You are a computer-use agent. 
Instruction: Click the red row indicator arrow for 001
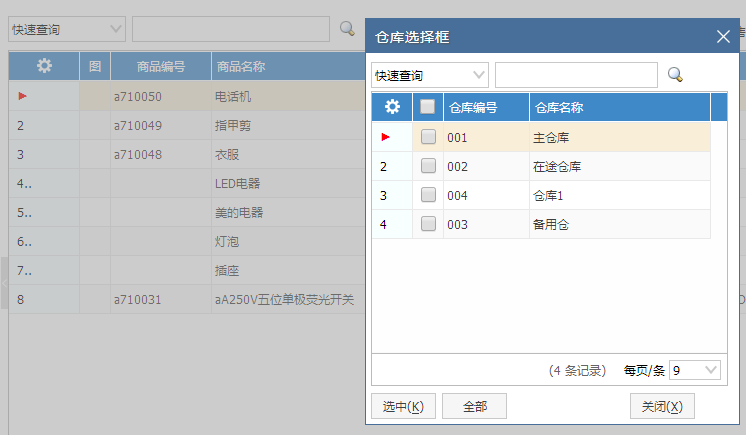(x=385, y=137)
